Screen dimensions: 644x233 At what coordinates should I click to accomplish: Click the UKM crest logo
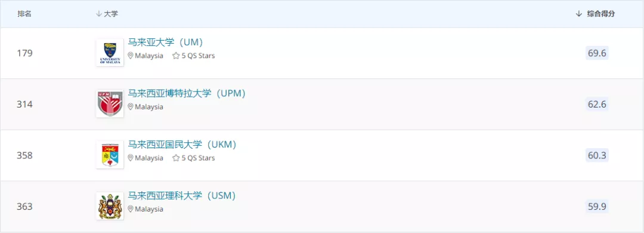(110, 155)
